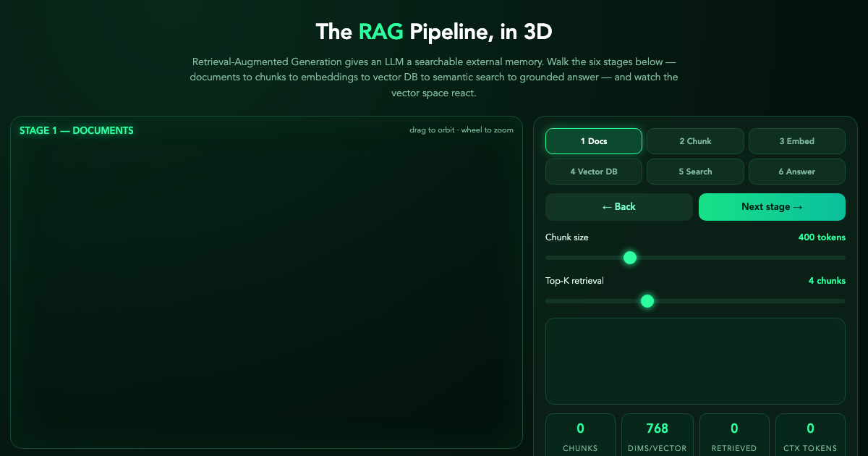
Task: Click the Top-K retrieval slider handle
Action: click(647, 301)
